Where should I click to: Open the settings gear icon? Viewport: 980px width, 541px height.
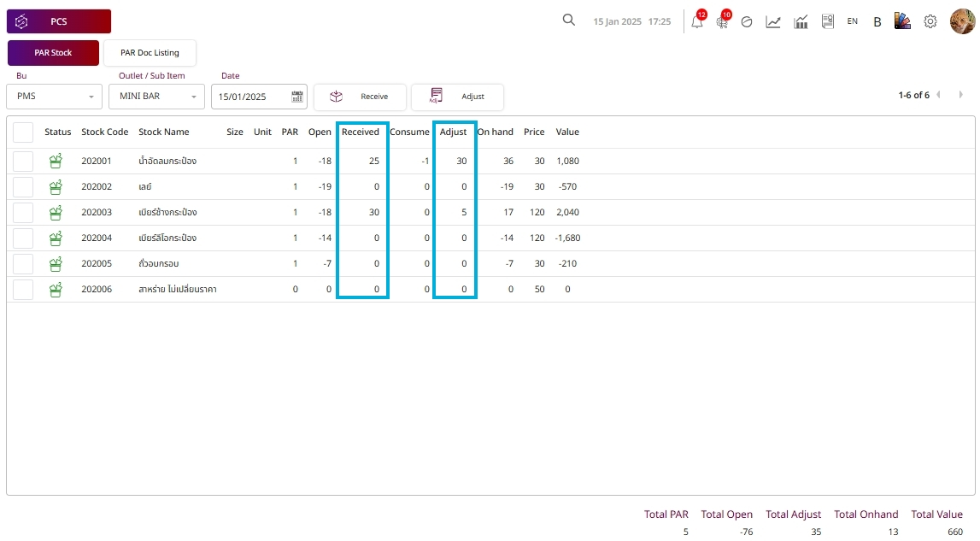(930, 21)
